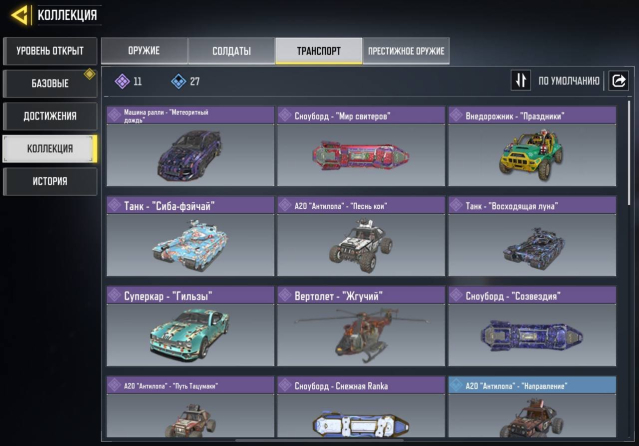Click the yellow diamond badge on Базовые
639x446 pixels.
[x=90, y=74]
